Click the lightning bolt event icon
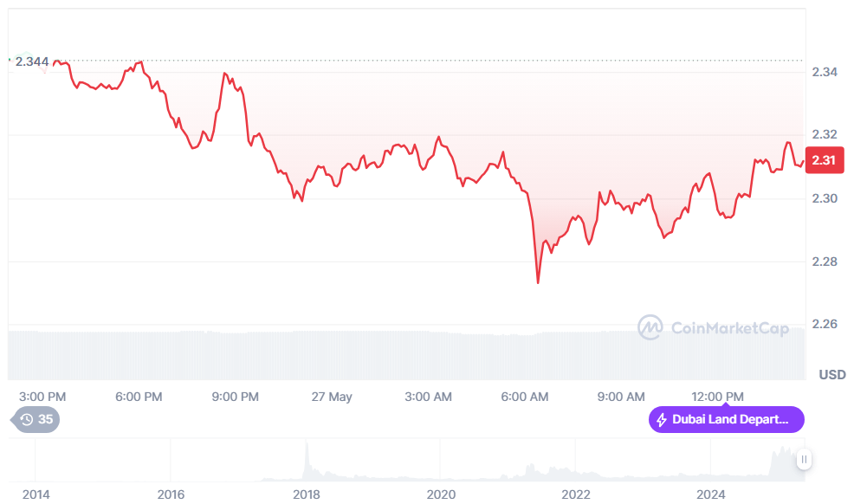This screenshot has width=854, height=504. (663, 420)
